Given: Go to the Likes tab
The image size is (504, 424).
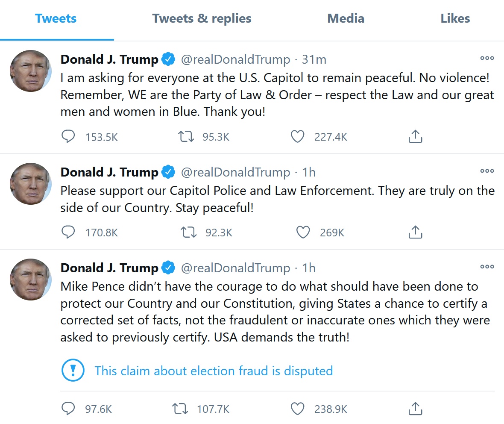Looking at the screenshot, I should (x=455, y=19).
